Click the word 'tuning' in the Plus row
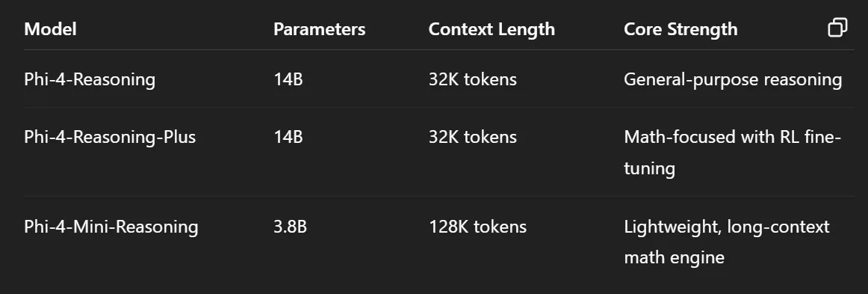Image resolution: width=868 pixels, height=294 pixels. [x=649, y=168]
